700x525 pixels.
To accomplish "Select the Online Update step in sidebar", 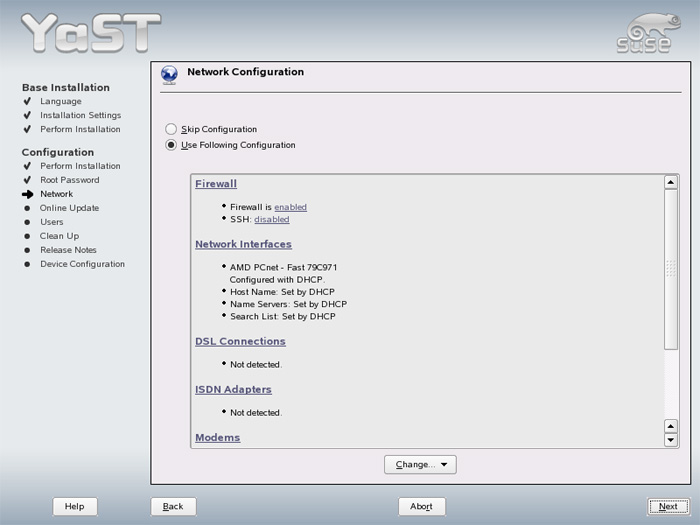I will pyautogui.click(x=69, y=208).
